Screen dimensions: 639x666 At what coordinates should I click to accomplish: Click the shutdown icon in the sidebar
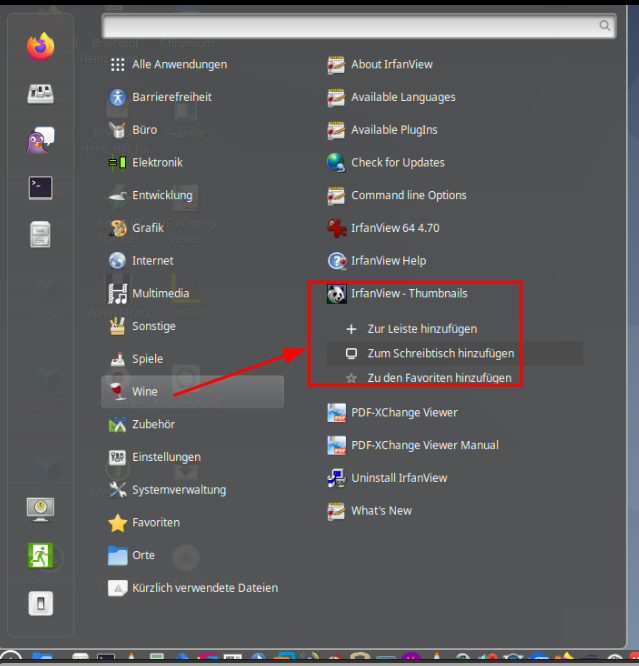40,603
